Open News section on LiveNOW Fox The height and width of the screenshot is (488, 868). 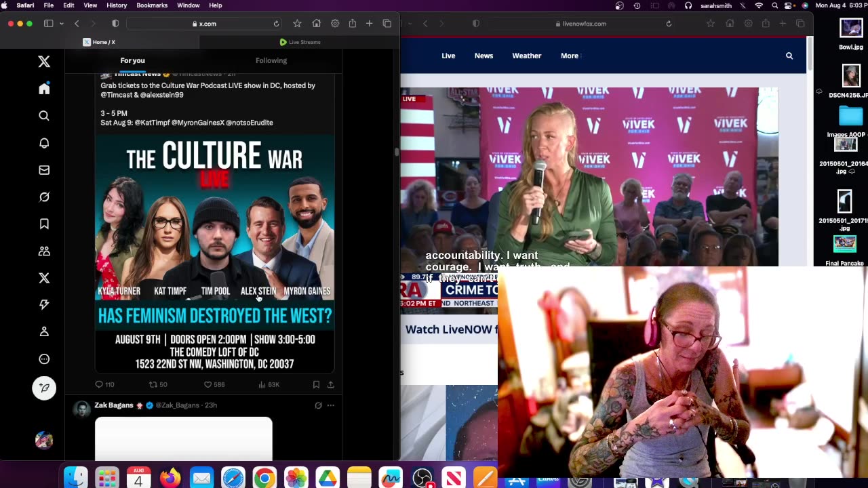pyautogui.click(x=484, y=56)
